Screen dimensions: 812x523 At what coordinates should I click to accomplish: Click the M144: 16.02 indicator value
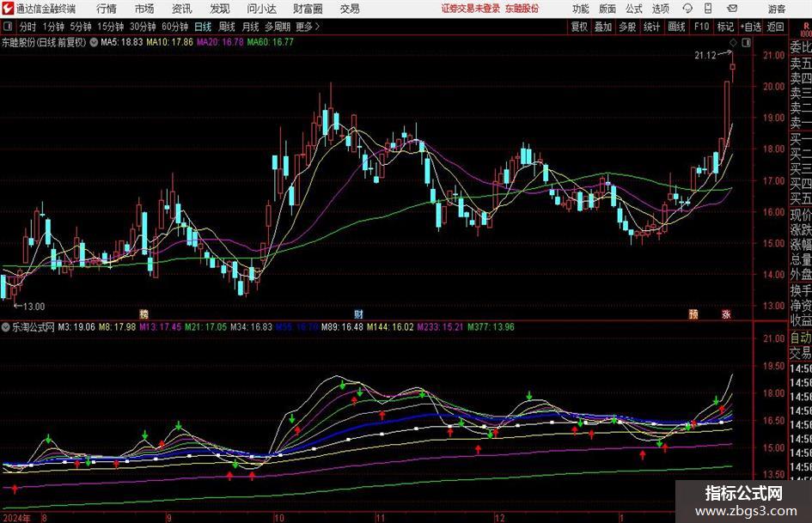390,327
